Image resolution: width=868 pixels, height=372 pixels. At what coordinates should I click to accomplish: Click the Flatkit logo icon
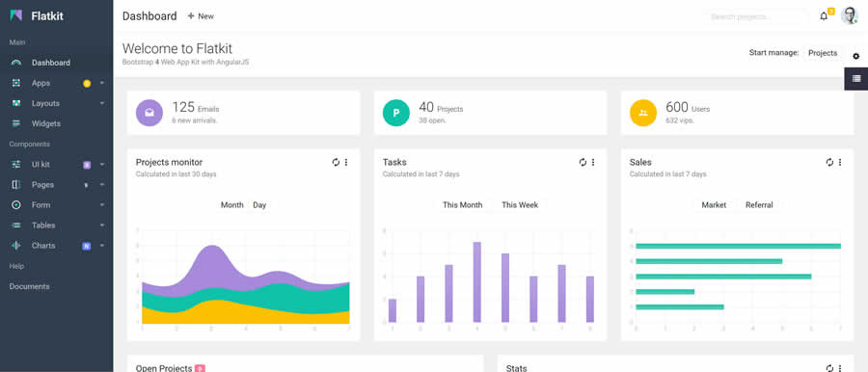(16, 15)
